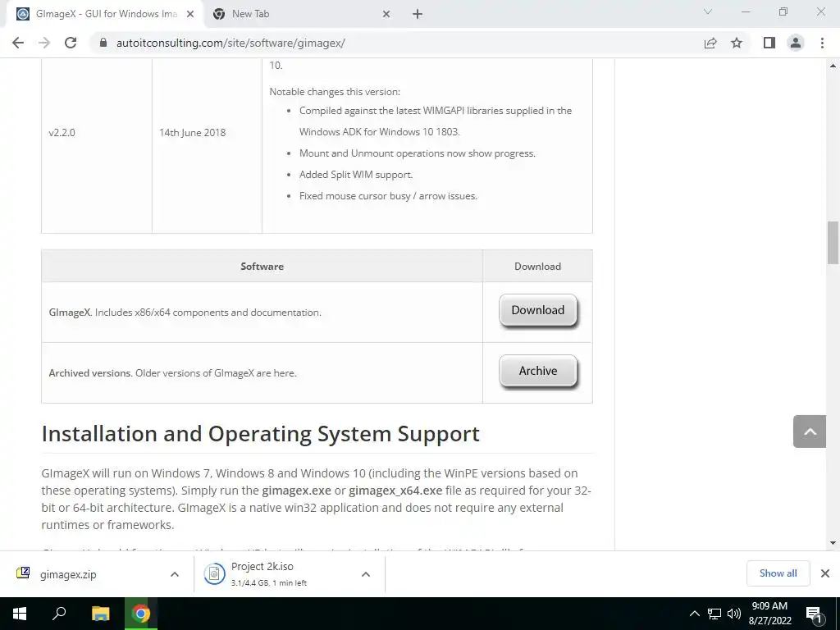Click 'Mount and Unmount operations now show progress.'
The height and width of the screenshot is (630, 840).
coord(418,153)
